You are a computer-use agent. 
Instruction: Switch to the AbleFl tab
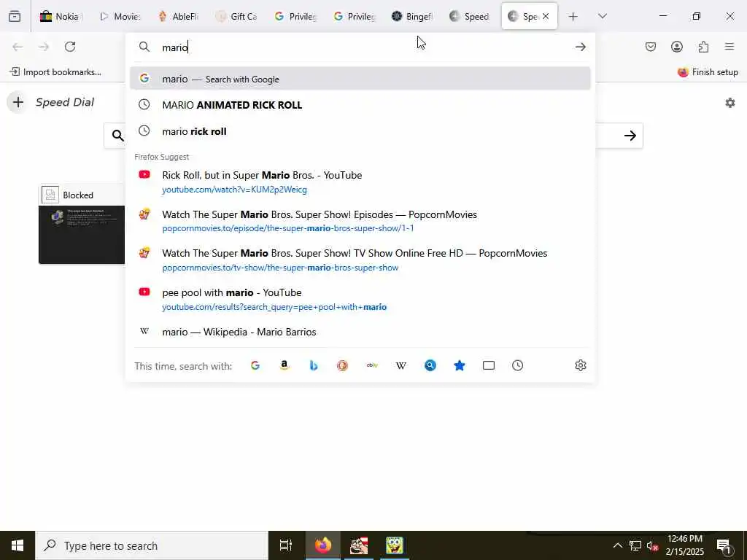click(x=178, y=16)
